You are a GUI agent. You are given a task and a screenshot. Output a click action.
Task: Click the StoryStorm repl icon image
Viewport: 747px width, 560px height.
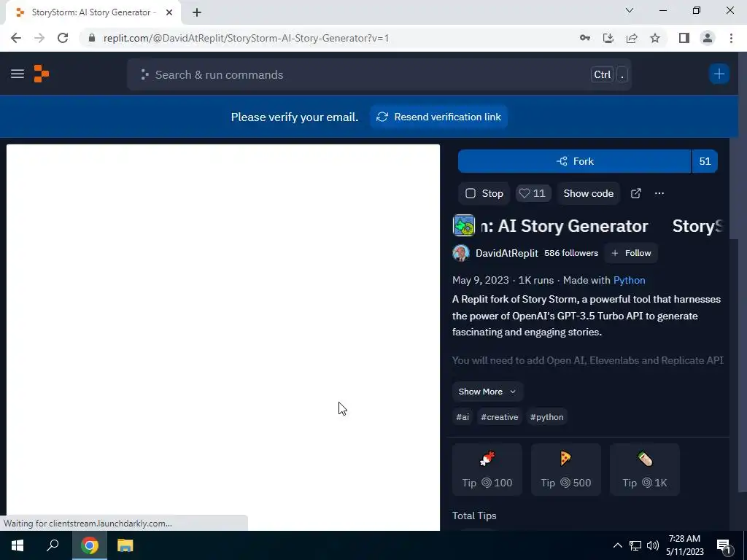[x=463, y=226]
